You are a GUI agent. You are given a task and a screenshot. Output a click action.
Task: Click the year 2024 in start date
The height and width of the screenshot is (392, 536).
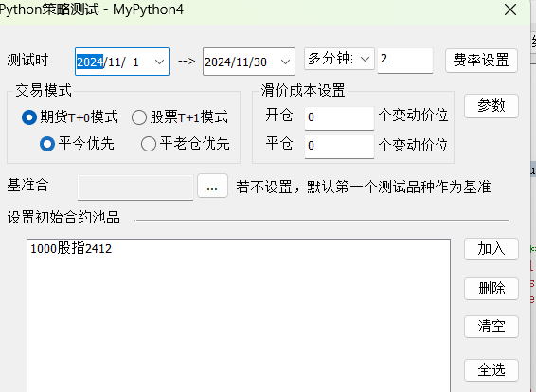tap(90, 62)
